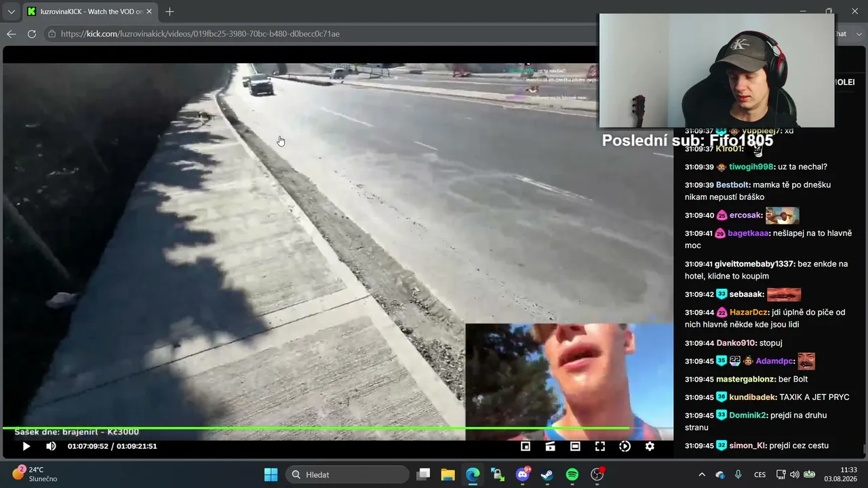Close the luzrovinaKICK tab
Image resolution: width=868 pixels, height=488 pixels.
click(149, 12)
